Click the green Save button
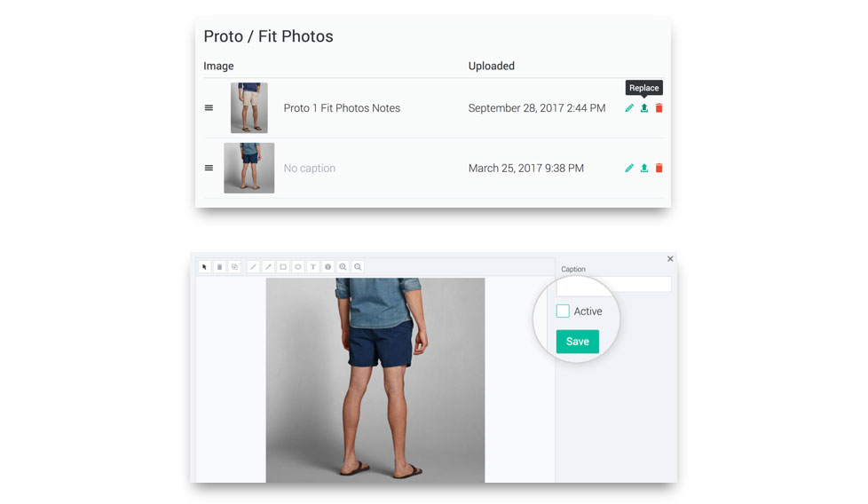This screenshot has width=868, height=504. coord(578,342)
